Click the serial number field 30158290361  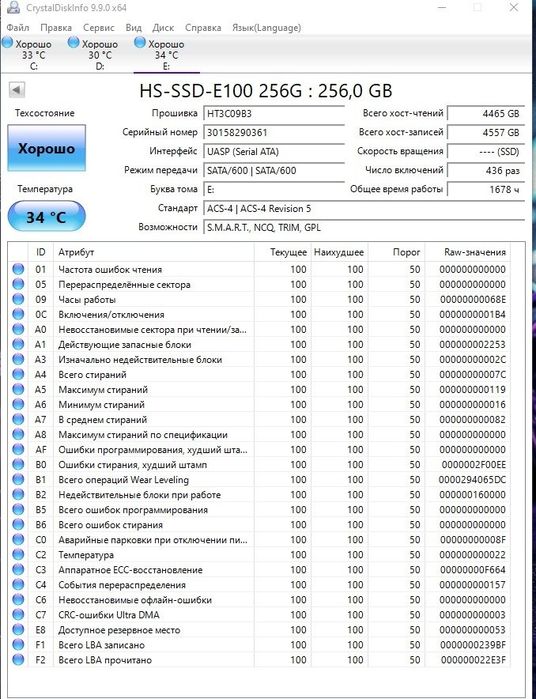[273, 133]
